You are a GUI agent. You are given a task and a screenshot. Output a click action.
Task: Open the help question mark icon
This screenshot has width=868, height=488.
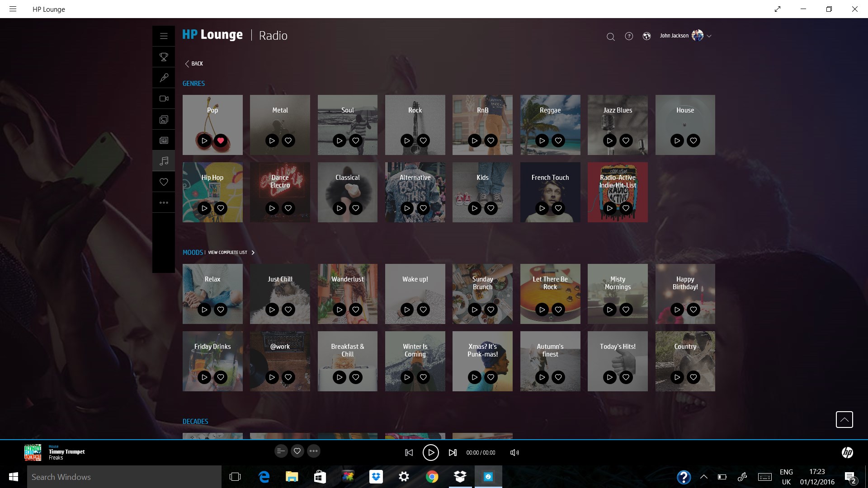(x=629, y=36)
